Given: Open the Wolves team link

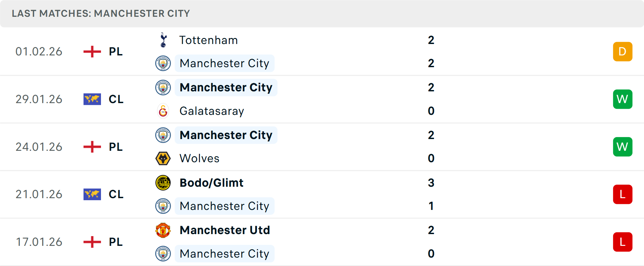Looking at the screenshot, I should click(x=199, y=158).
